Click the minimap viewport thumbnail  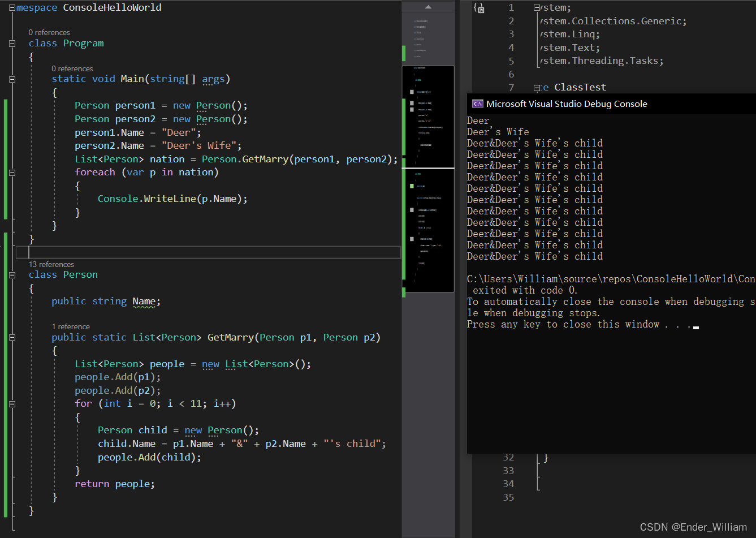point(428,178)
